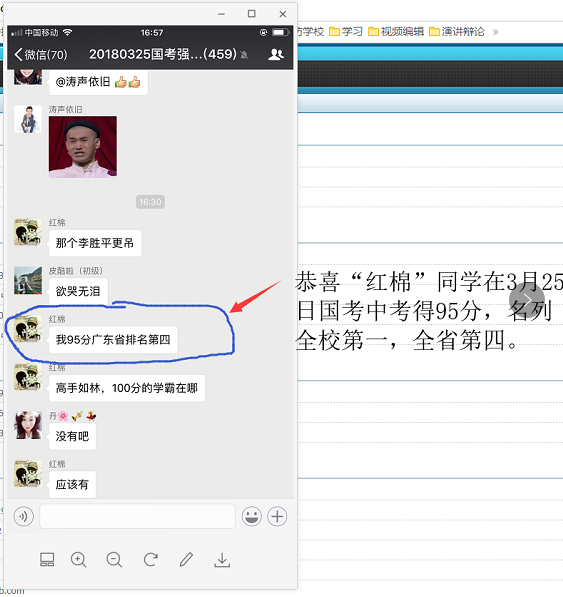Click the zoom in magnifier icon
Viewport: 563px width, 597px height.
pyautogui.click(x=78, y=560)
